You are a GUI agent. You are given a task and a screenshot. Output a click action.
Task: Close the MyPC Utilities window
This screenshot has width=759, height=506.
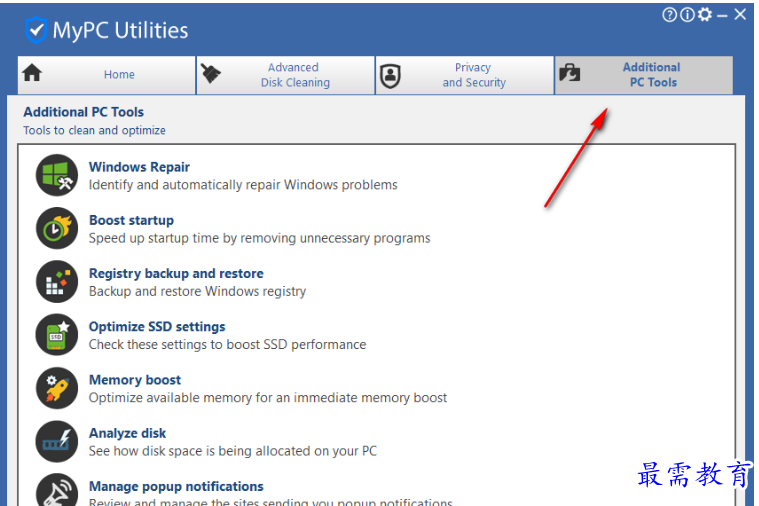click(x=740, y=15)
